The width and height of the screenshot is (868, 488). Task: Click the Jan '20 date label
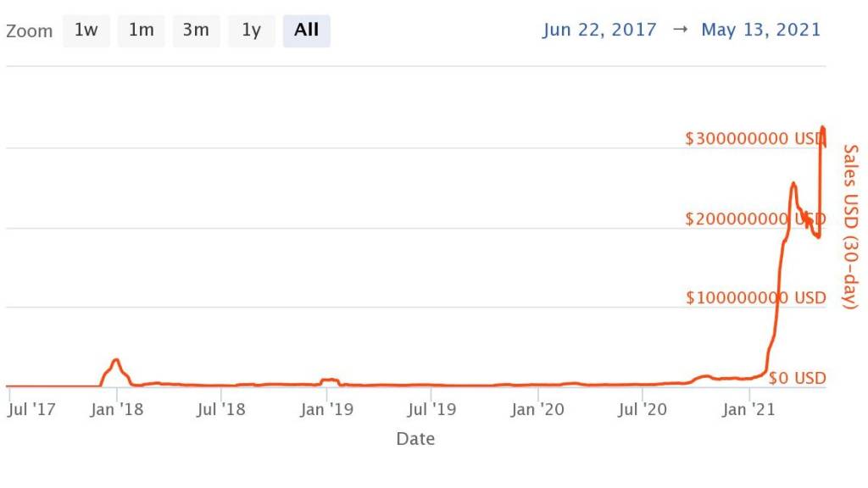click(x=537, y=410)
